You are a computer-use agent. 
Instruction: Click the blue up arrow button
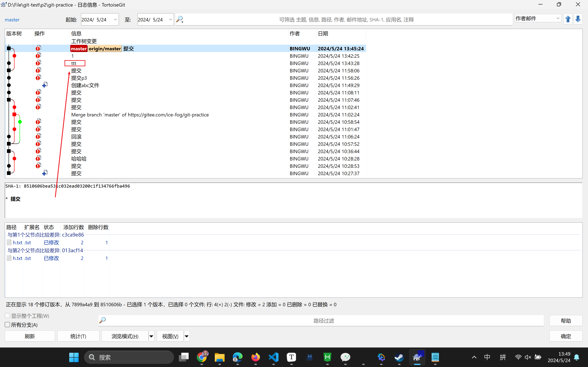[568, 19]
